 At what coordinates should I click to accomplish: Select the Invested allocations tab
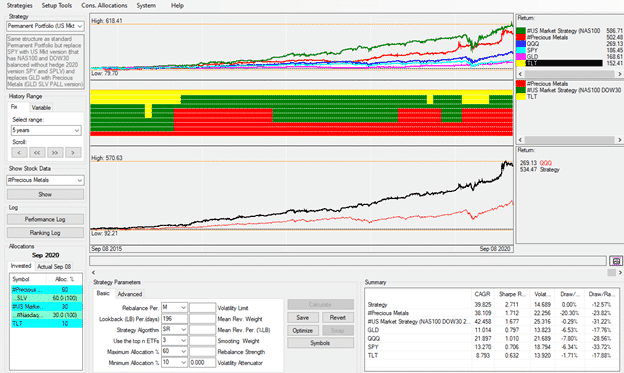point(21,266)
